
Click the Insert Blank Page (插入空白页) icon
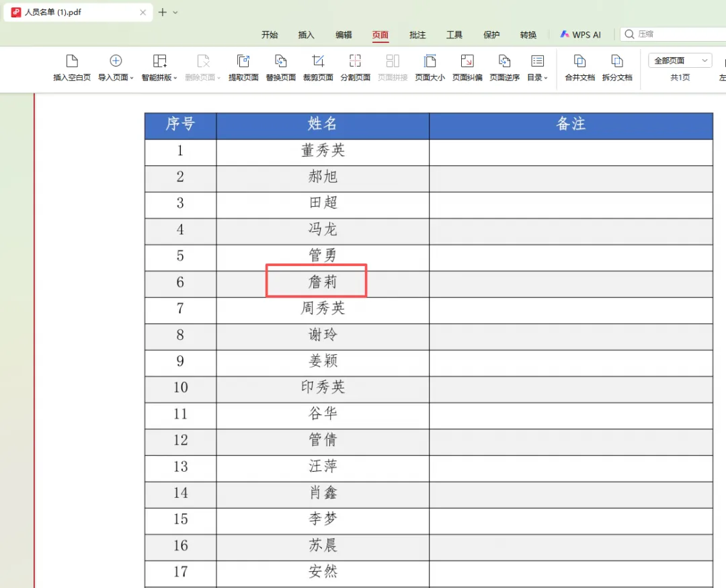[x=72, y=60]
